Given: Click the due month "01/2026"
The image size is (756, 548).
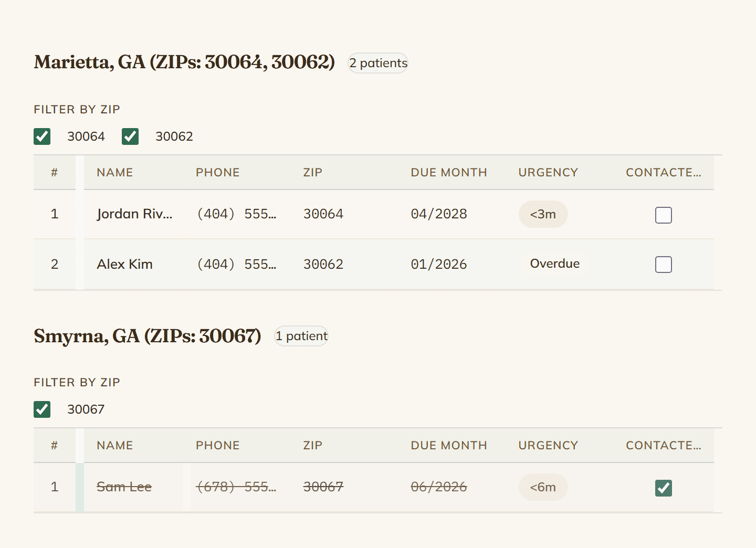Looking at the screenshot, I should (439, 264).
